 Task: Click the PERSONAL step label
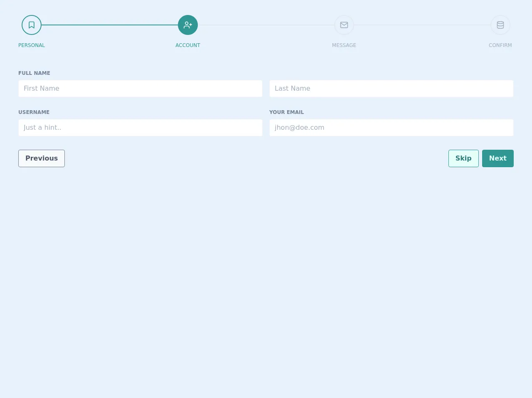(x=32, y=45)
